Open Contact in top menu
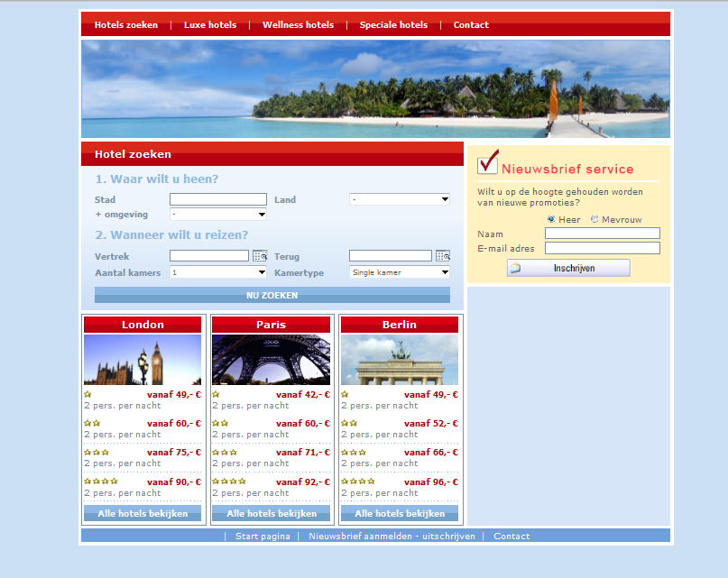The image size is (728, 578). [x=471, y=25]
